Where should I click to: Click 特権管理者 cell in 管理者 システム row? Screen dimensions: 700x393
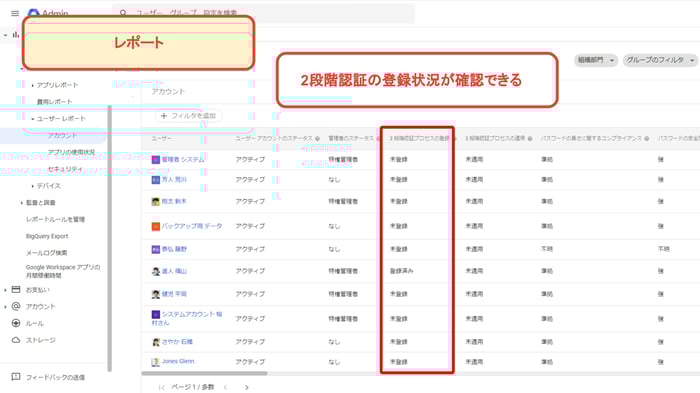pyautogui.click(x=343, y=159)
